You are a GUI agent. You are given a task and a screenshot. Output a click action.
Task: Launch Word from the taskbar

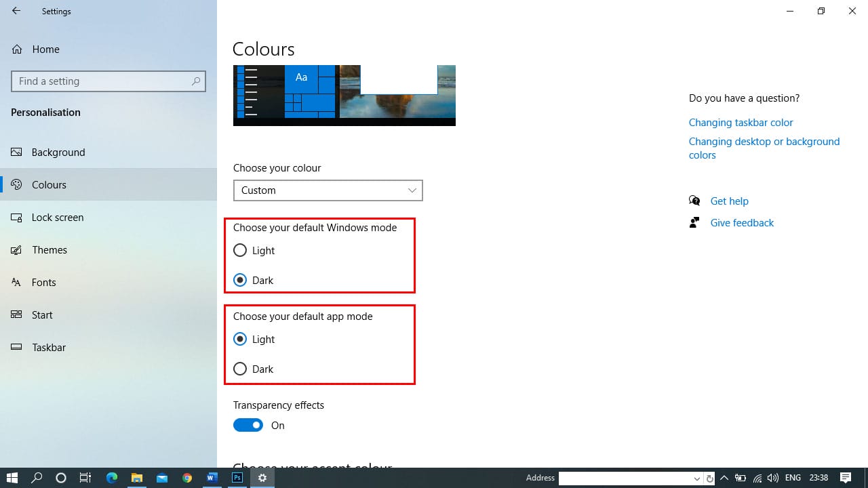[x=212, y=478]
